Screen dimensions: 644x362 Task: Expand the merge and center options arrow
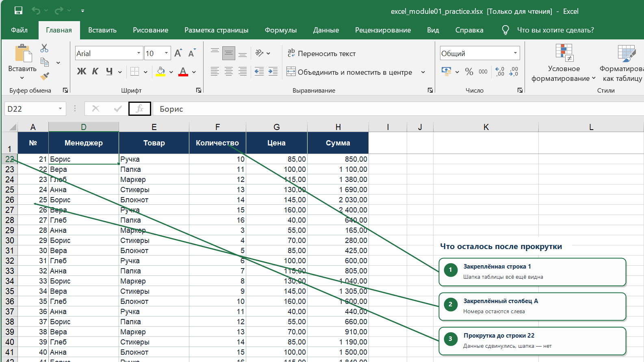pos(423,72)
